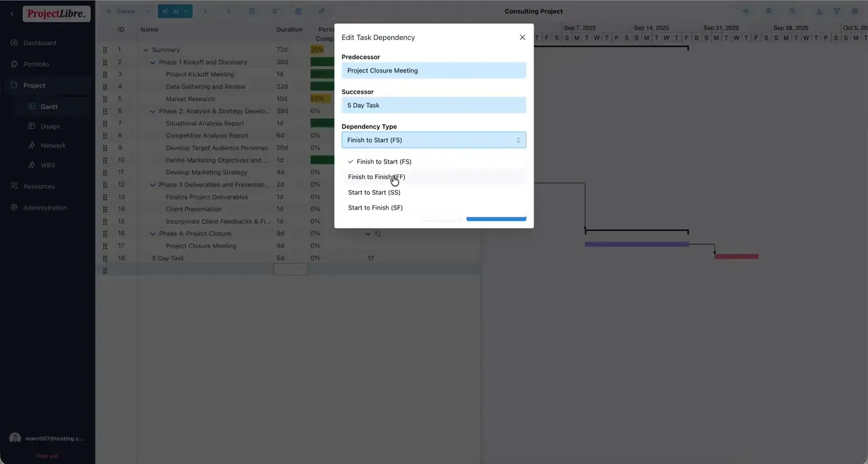Click drag handle of row 18
The width and height of the screenshot is (868, 464).
104,258
